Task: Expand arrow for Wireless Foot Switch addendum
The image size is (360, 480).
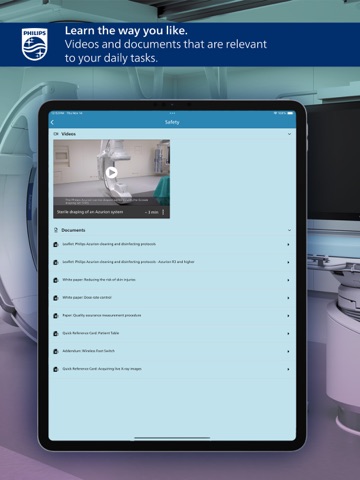Action: [x=288, y=351]
